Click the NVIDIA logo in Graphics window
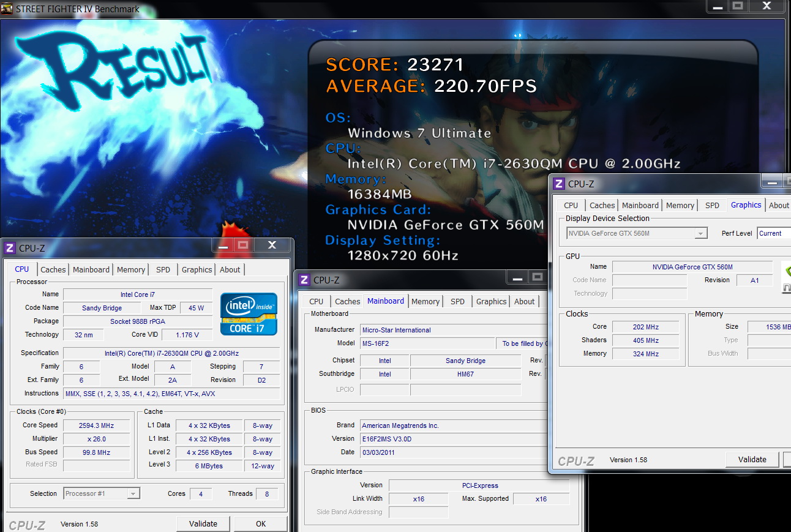The width and height of the screenshot is (791, 532). click(x=786, y=277)
